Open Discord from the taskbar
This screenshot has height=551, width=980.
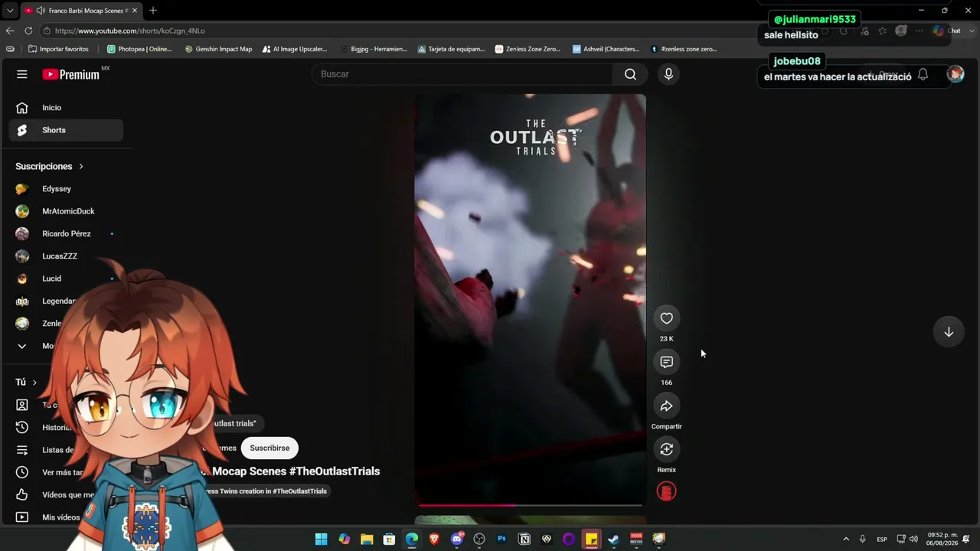[457, 540]
